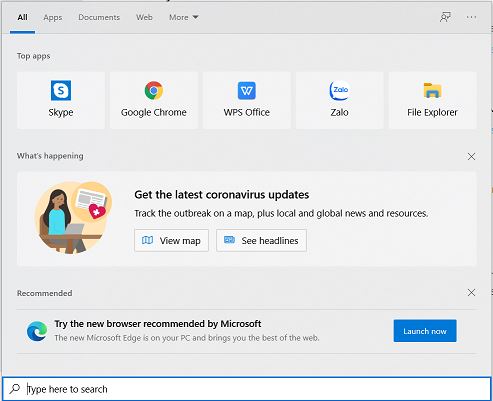This screenshot has width=493, height=401.
Task: Open File Explorer tile
Action: click(x=432, y=100)
